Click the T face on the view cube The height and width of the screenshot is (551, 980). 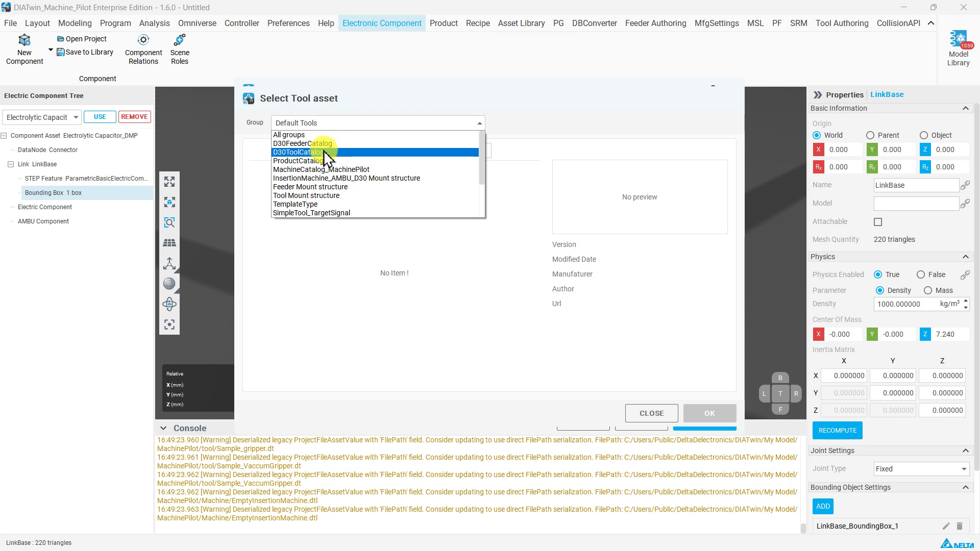pyautogui.click(x=780, y=393)
